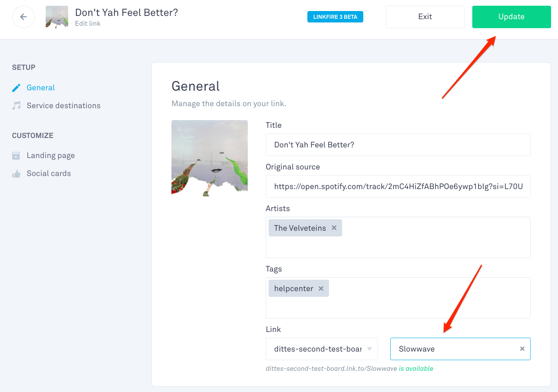Click the General pencil icon
558x392 pixels.
click(x=16, y=88)
